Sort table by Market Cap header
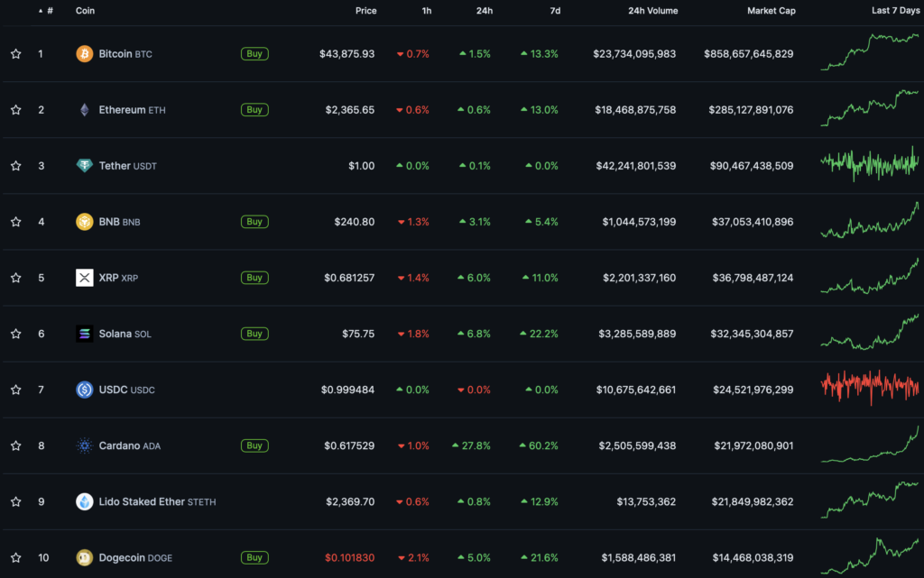This screenshot has height=578, width=924. click(x=771, y=11)
